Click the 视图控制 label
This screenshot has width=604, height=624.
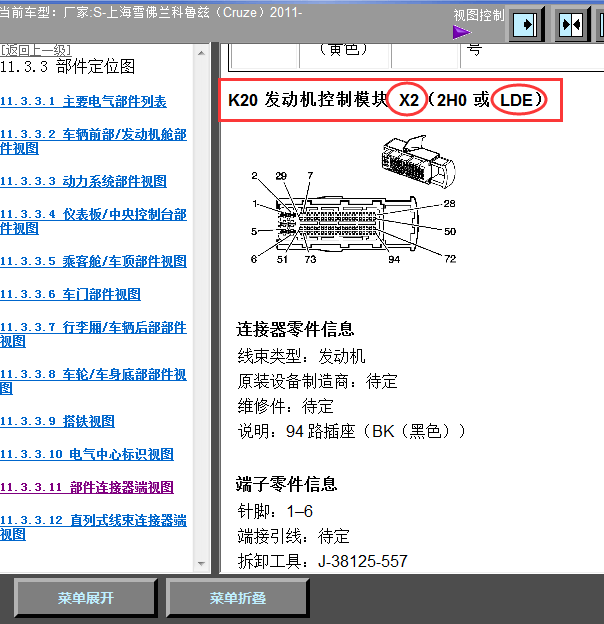coord(479,15)
